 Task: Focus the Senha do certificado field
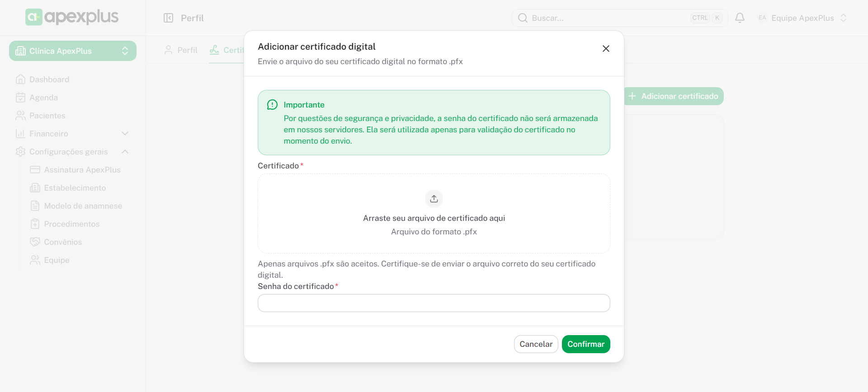pyautogui.click(x=434, y=303)
